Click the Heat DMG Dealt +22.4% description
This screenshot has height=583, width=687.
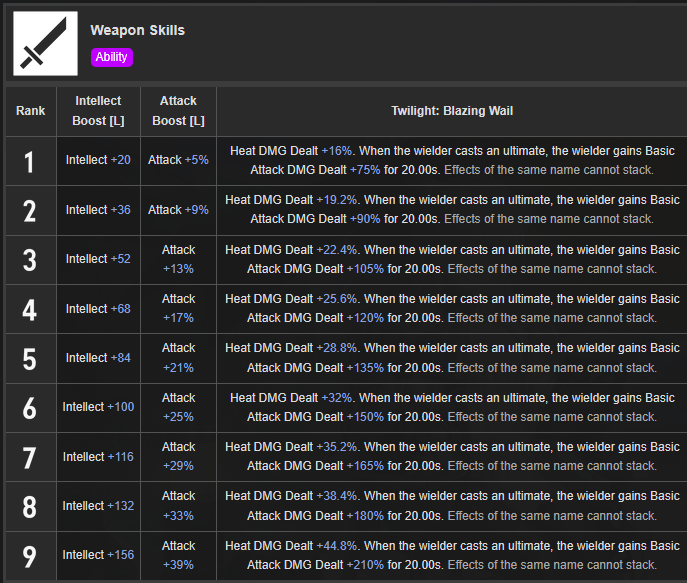(x=452, y=260)
